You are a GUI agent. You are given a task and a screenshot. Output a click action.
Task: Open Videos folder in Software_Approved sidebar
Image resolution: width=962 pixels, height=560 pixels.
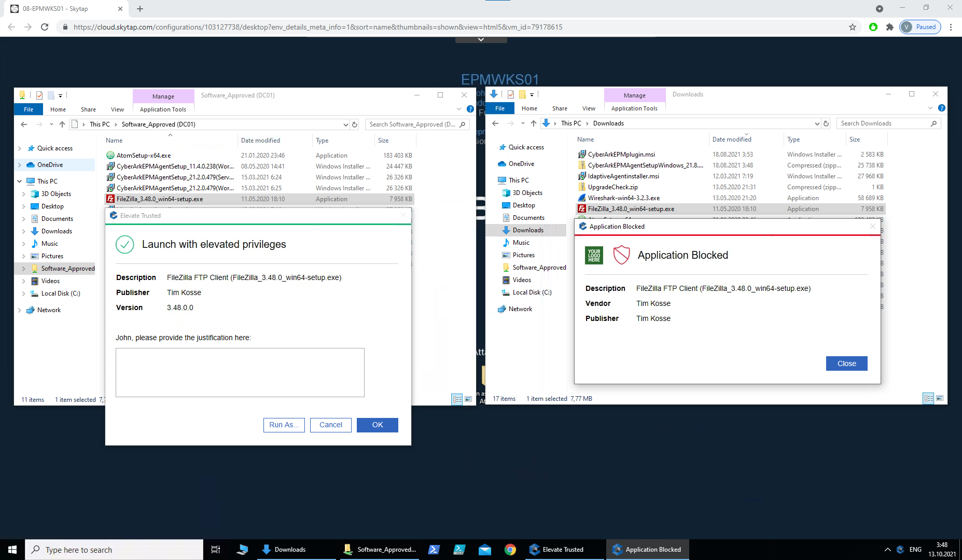tap(50, 281)
